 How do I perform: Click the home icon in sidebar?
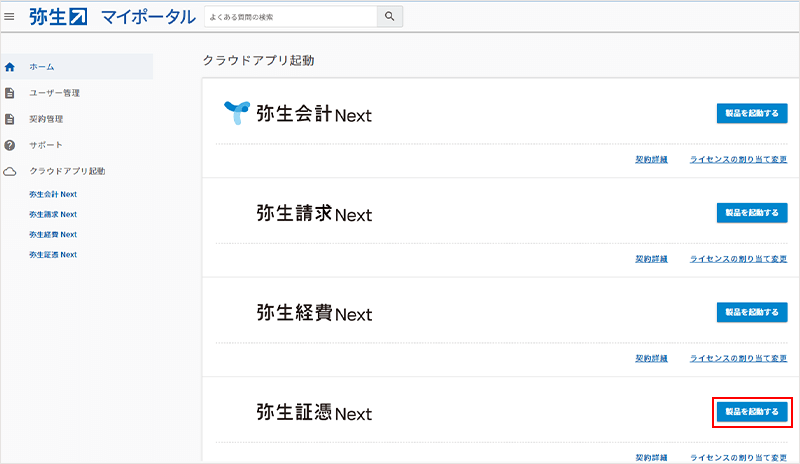(x=10, y=67)
